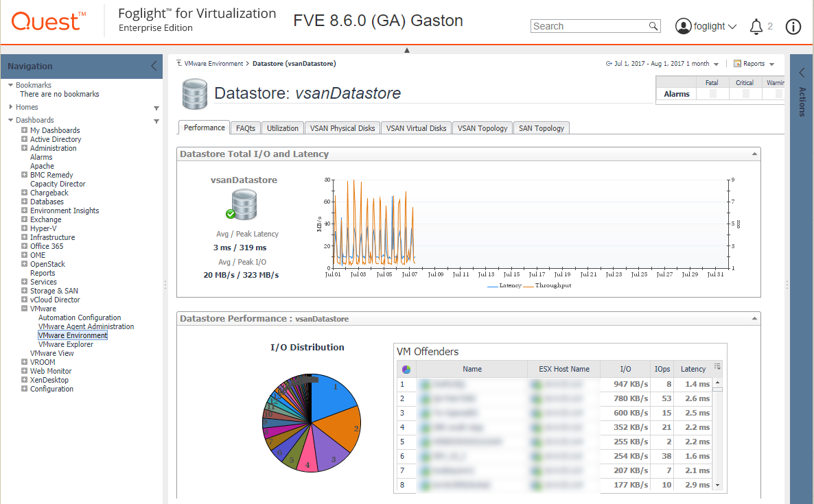Open the Homes options menu arrow
The width and height of the screenshot is (814, 504).
[156, 108]
